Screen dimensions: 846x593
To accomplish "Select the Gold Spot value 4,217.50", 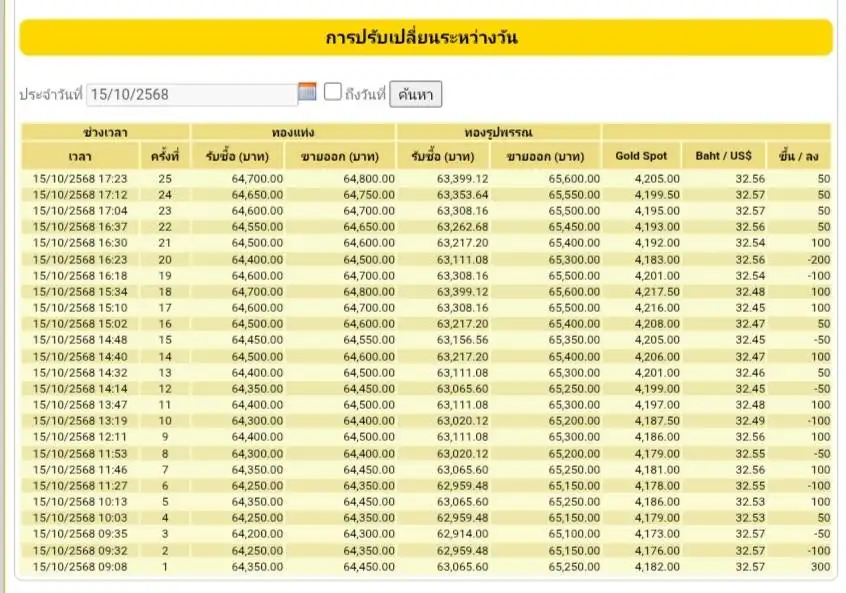I will (657, 292).
